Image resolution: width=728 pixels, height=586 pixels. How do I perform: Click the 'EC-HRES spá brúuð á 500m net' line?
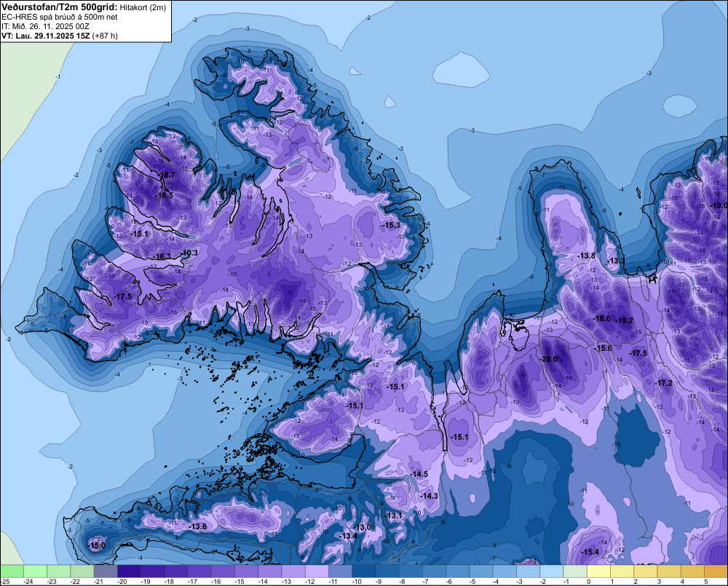(60, 17)
